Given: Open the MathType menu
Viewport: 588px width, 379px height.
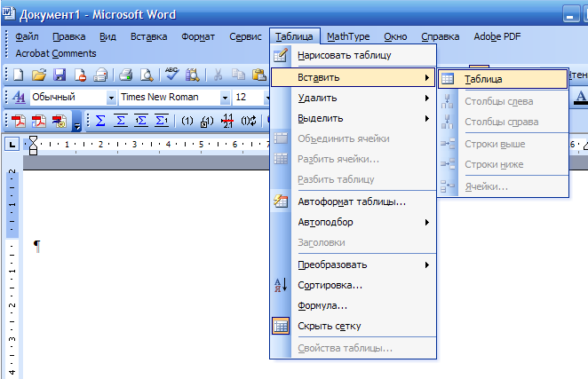Looking at the screenshot, I should (x=348, y=36).
